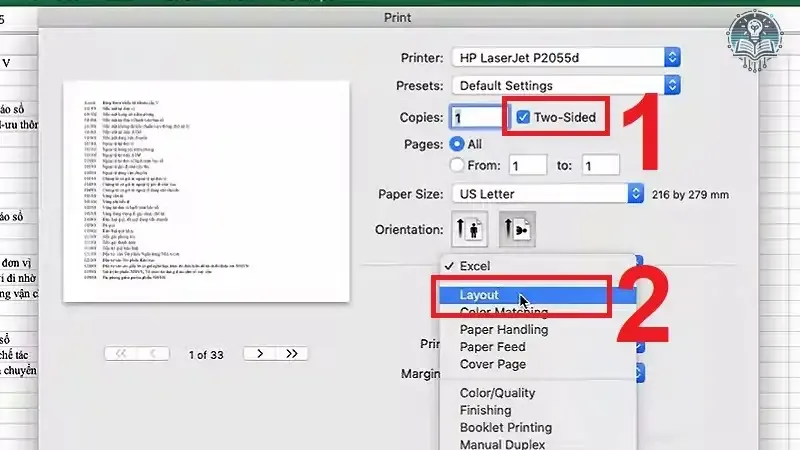Screen dimensions: 800x450
Task: Click the From page number field
Action: (528, 165)
